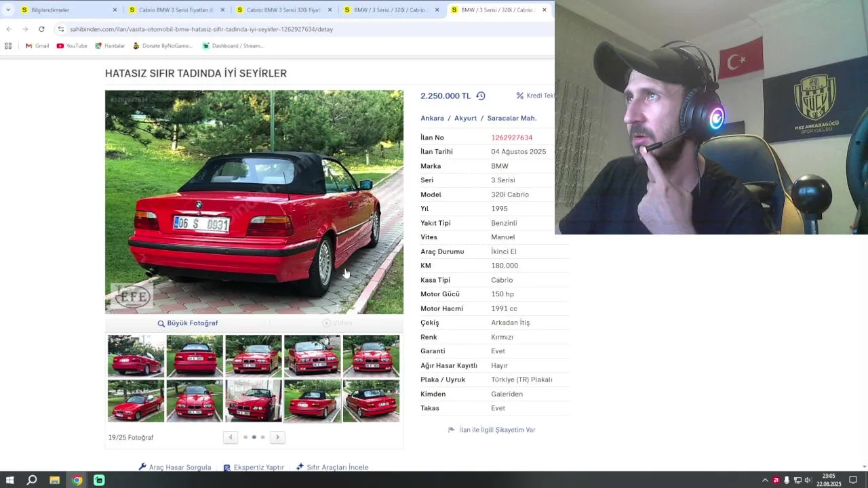Open network status tray icon

(797, 481)
